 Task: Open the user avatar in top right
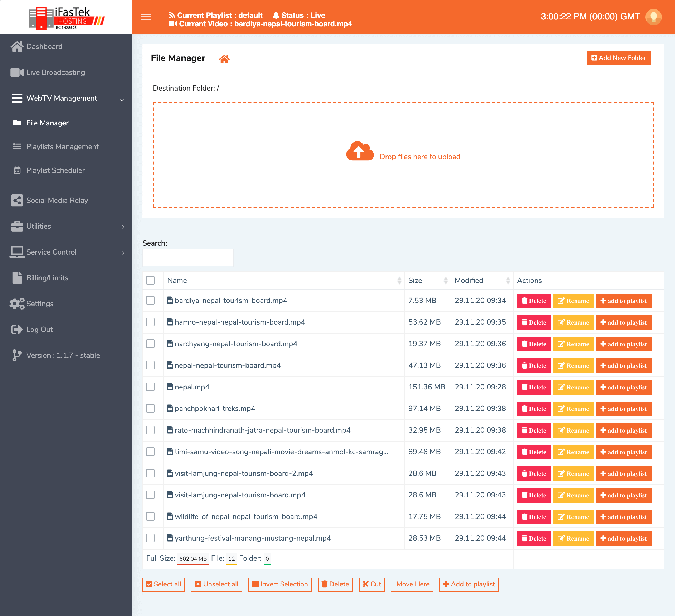tap(653, 17)
